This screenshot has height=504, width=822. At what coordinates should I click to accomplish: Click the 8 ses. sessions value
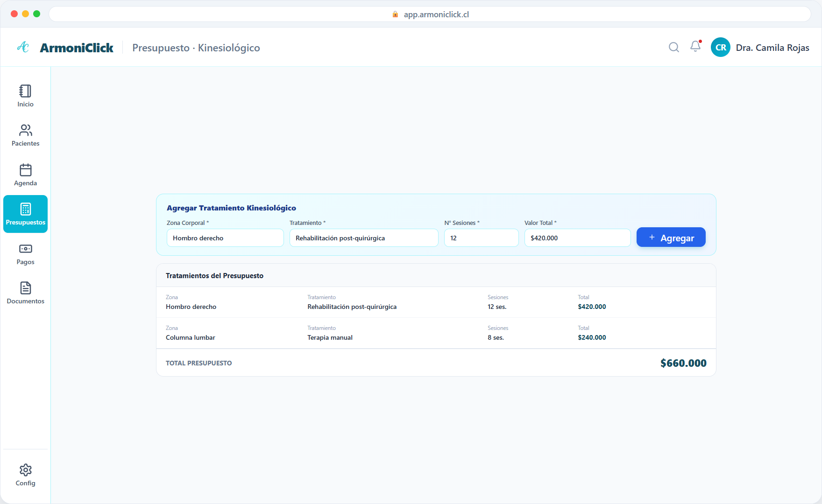(x=496, y=337)
